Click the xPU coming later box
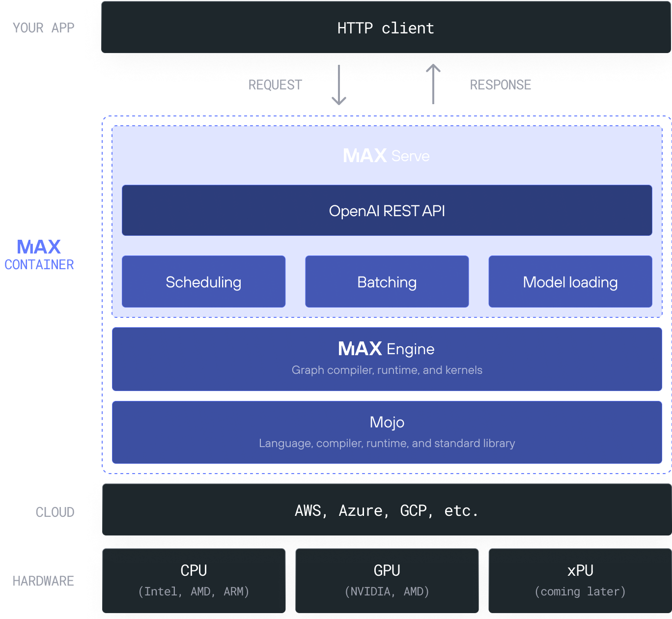The image size is (672, 619). click(580, 581)
